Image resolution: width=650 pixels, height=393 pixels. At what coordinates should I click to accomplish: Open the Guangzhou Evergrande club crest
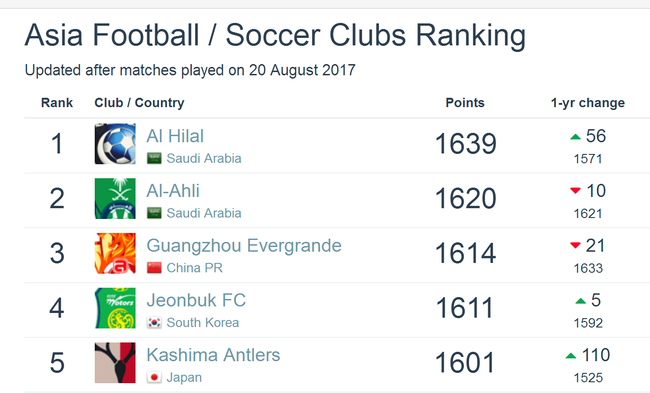click(115, 253)
